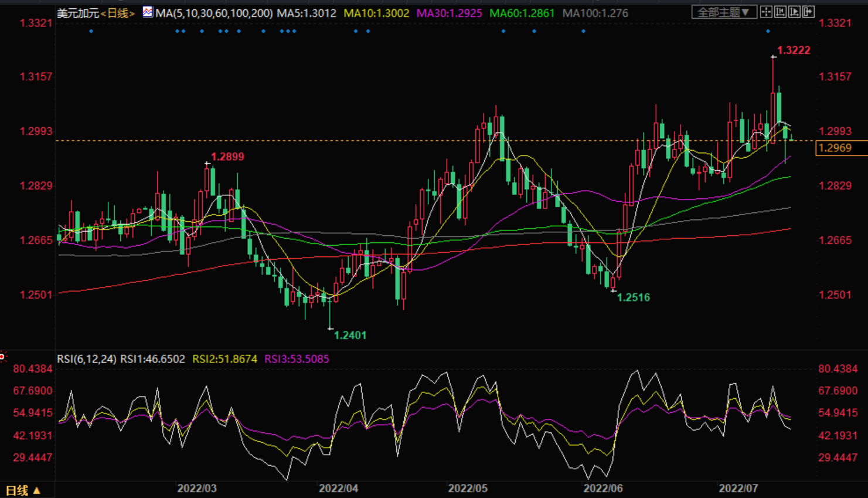This screenshot has width=868, height=498.
Task: Click the rightmost export arrow toolbar icon
Action: coord(808,12)
